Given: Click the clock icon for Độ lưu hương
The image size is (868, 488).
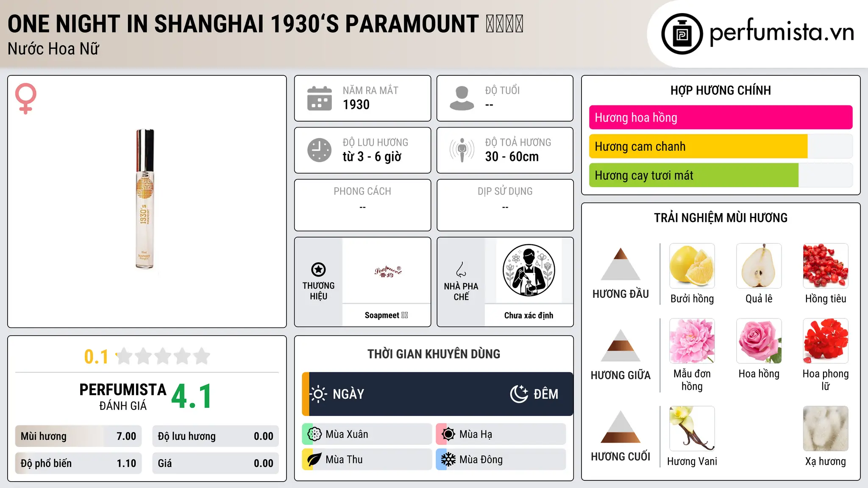Looking at the screenshot, I should pyautogui.click(x=319, y=150).
